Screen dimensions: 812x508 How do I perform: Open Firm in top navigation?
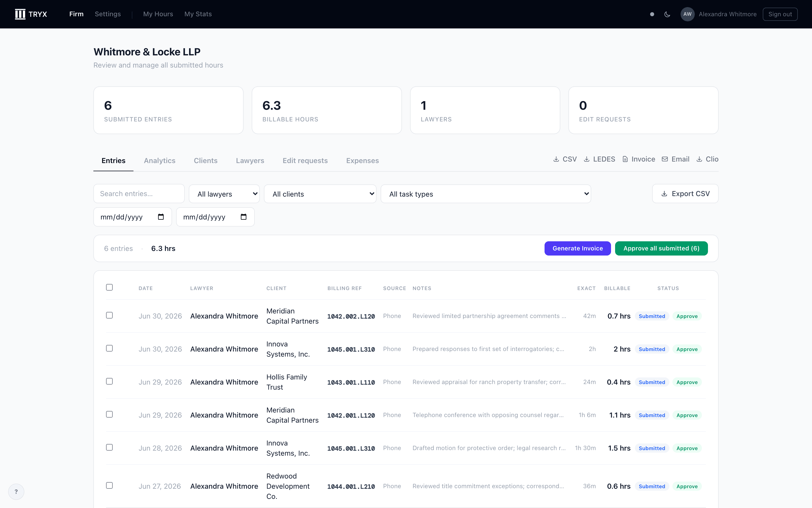(x=76, y=14)
